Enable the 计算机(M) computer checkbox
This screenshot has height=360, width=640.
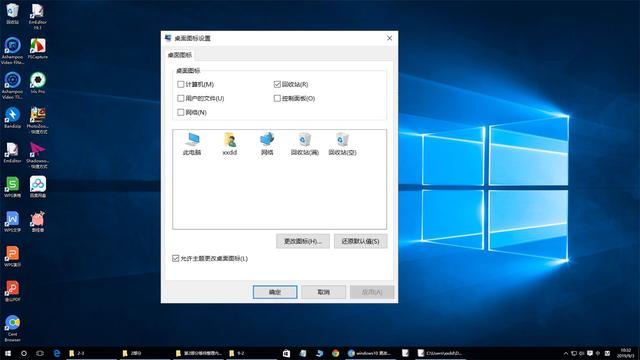(181, 84)
